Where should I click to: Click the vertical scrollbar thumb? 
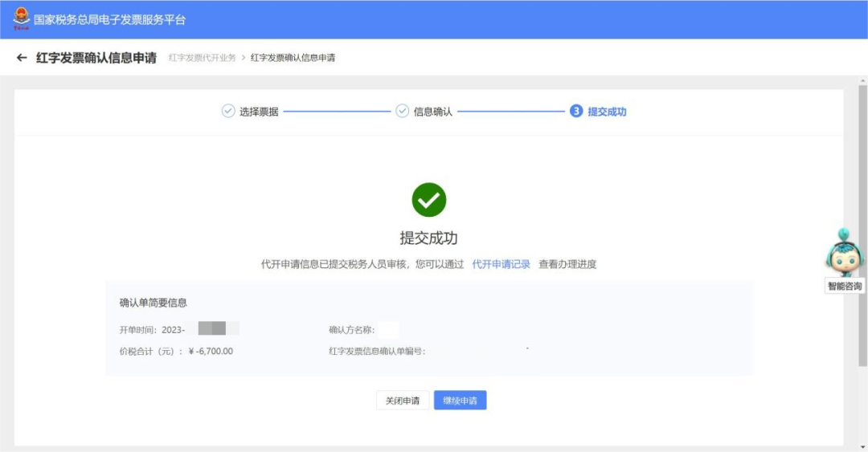(862, 226)
